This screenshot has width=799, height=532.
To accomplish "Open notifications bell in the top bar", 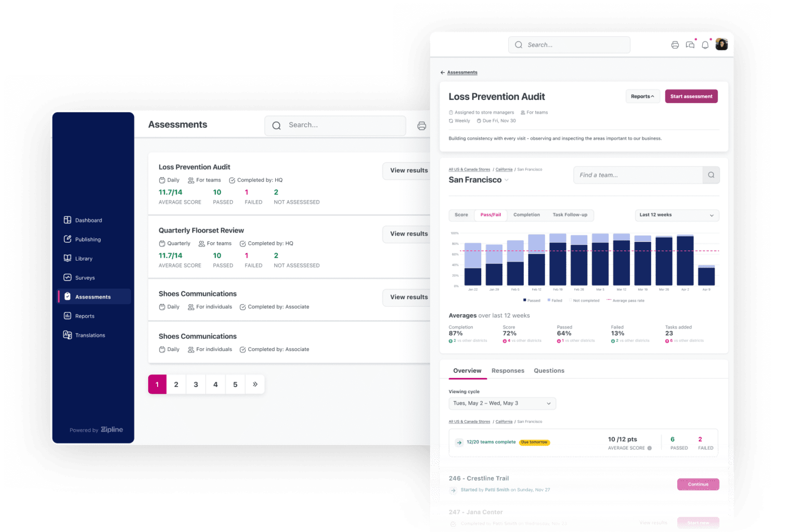I will pos(705,45).
